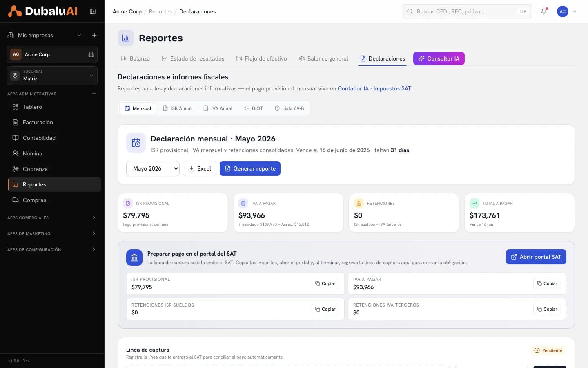Open the Estado de resultados tab
The image size is (588, 368).
coord(193,58)
